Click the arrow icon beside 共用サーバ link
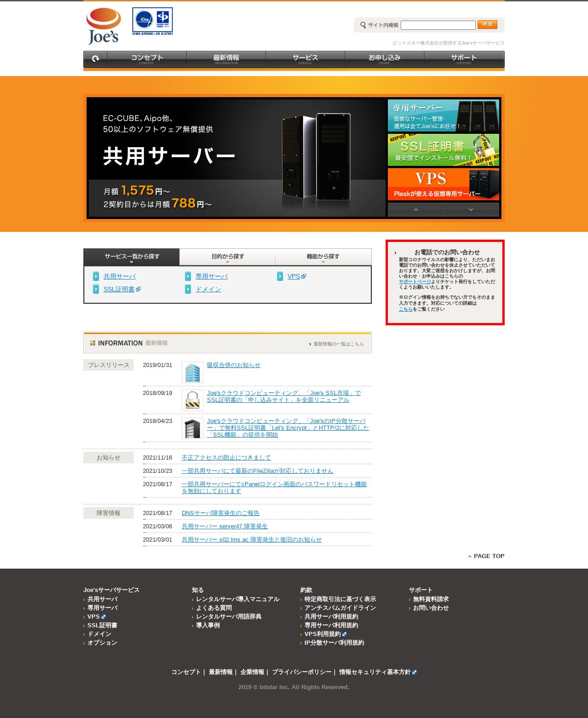Screen dimensions: 588x718 point(96,276)
